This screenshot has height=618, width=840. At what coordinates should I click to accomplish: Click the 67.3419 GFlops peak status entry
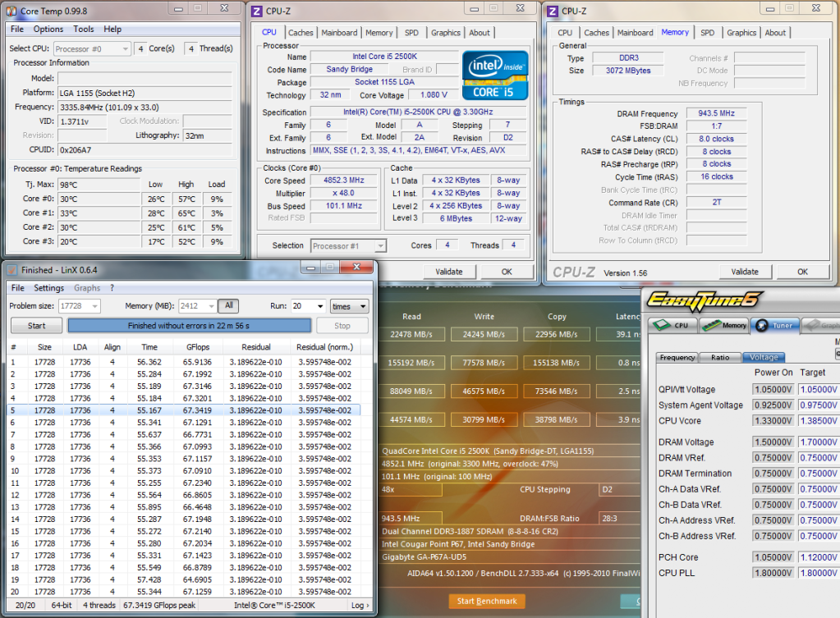pos(159,605)
